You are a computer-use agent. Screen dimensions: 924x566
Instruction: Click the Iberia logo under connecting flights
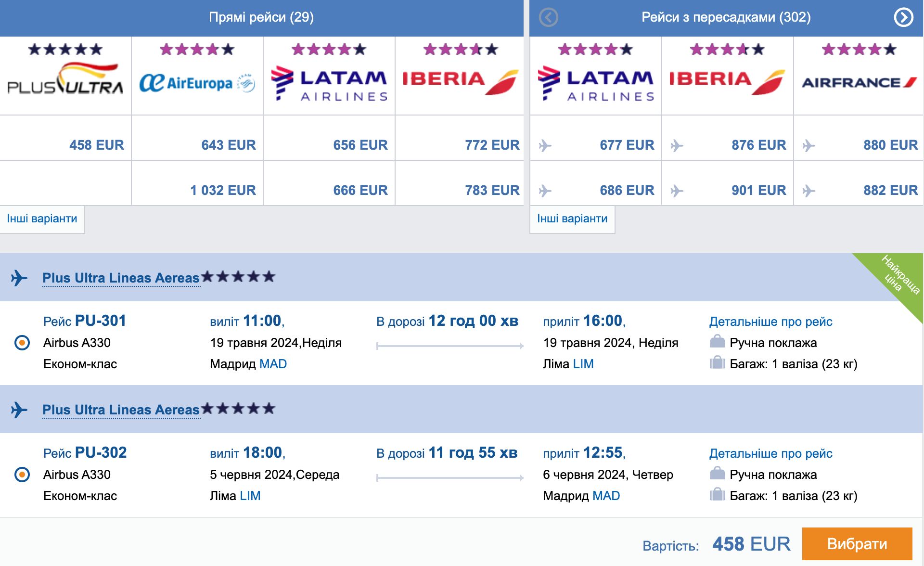point(727,81)
